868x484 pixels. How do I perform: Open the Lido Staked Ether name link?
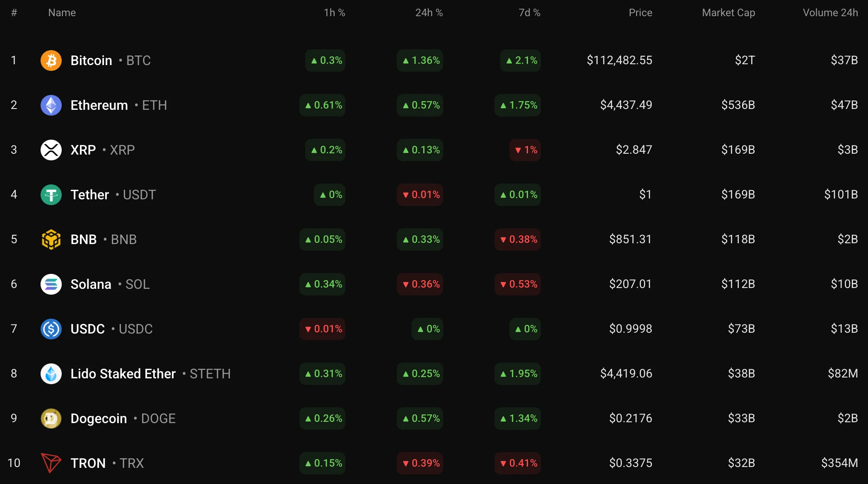(123, 374)
